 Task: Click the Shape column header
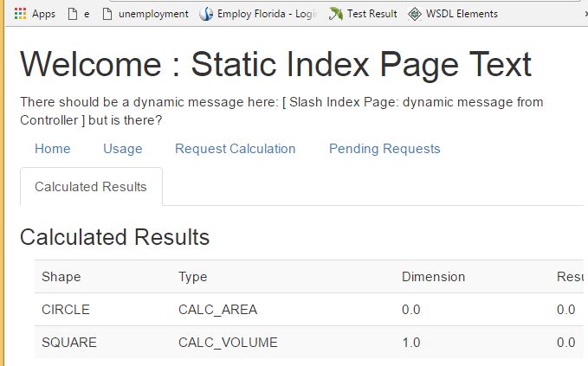(x=61, y=277)
